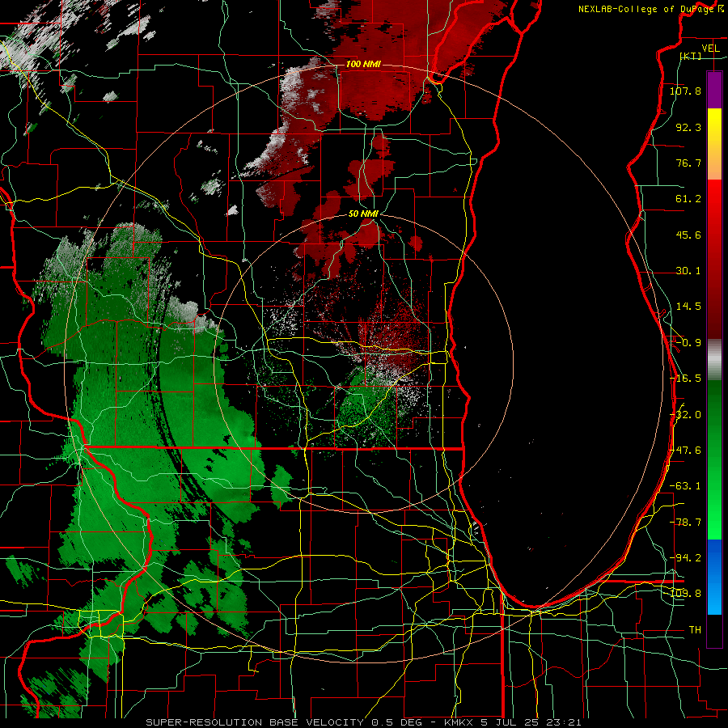Click the -94.2 scale value
This screenshot has height=728, width=728.
685,557
